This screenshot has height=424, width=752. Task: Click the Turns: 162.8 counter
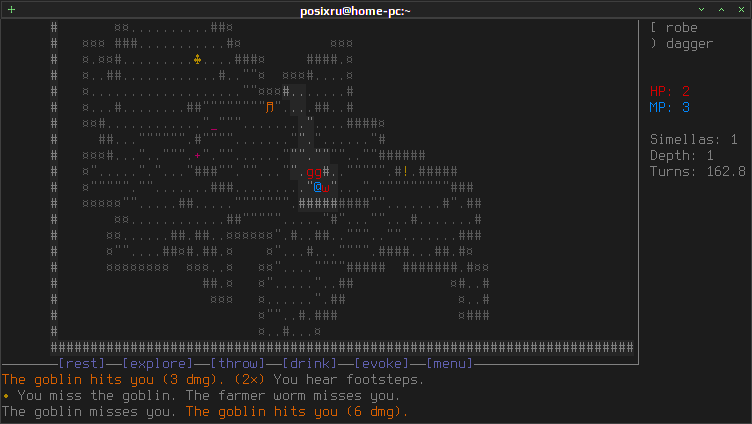[x=698, y=171]
